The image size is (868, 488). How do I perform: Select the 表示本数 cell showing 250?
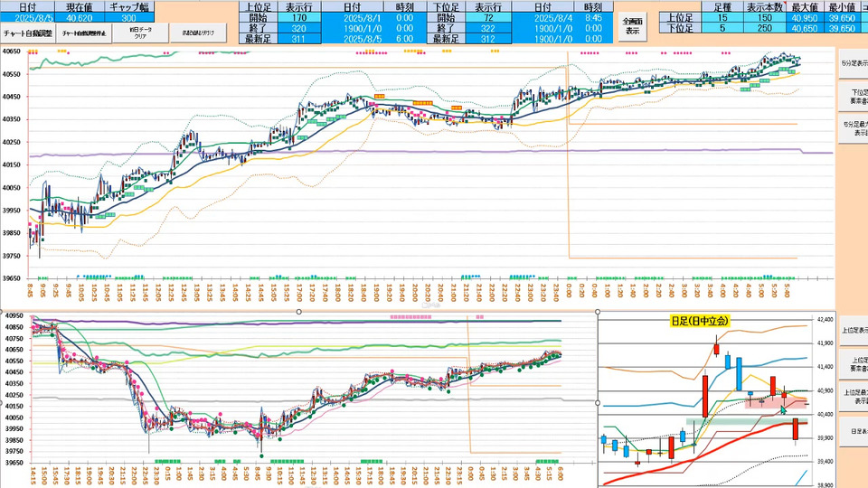point(765,28)
